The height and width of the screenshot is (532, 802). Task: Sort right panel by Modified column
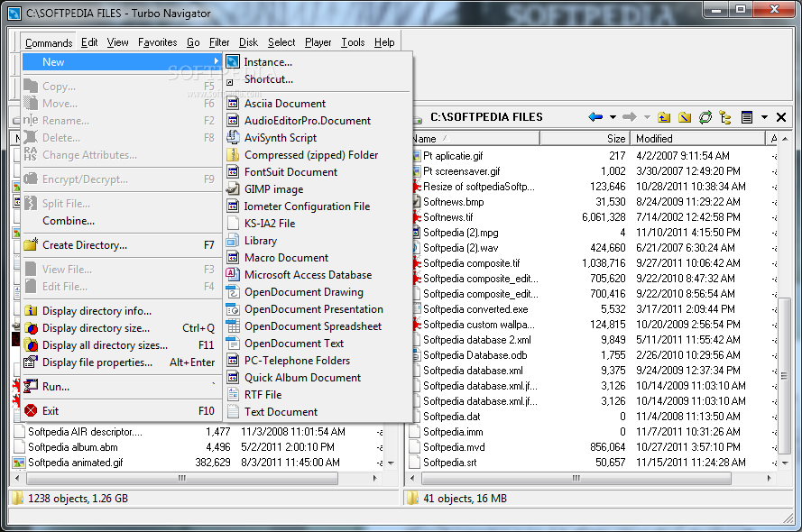697,139
